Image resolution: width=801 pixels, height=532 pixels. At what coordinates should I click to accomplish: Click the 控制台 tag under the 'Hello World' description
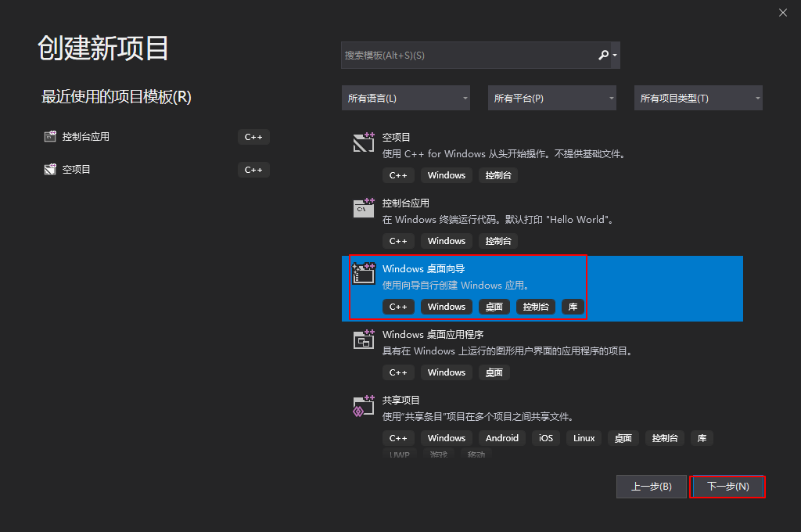[x=498, y=241]
